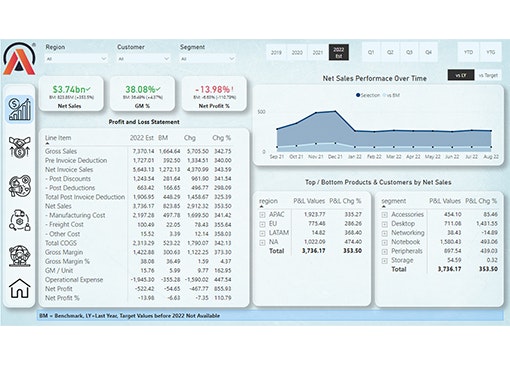Filter by quarter Q1
Image resolution: width=510 pixels, height=365 pixels.
371,52
